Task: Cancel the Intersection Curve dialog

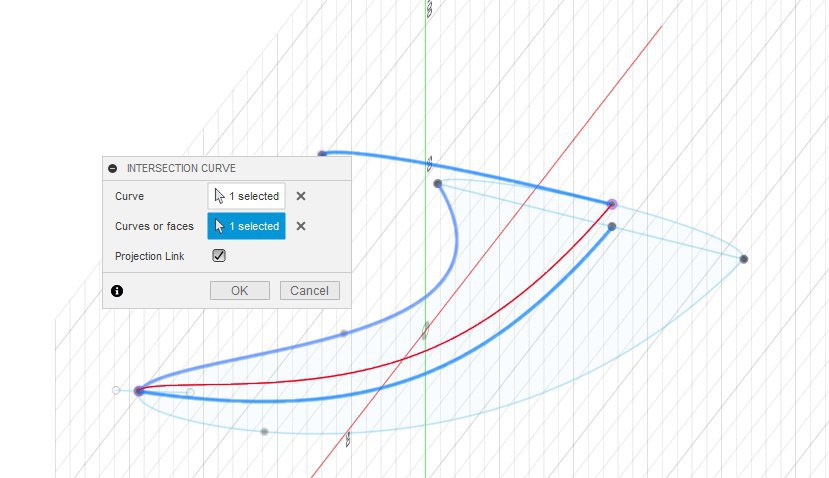Action: (x=309, y=290)
